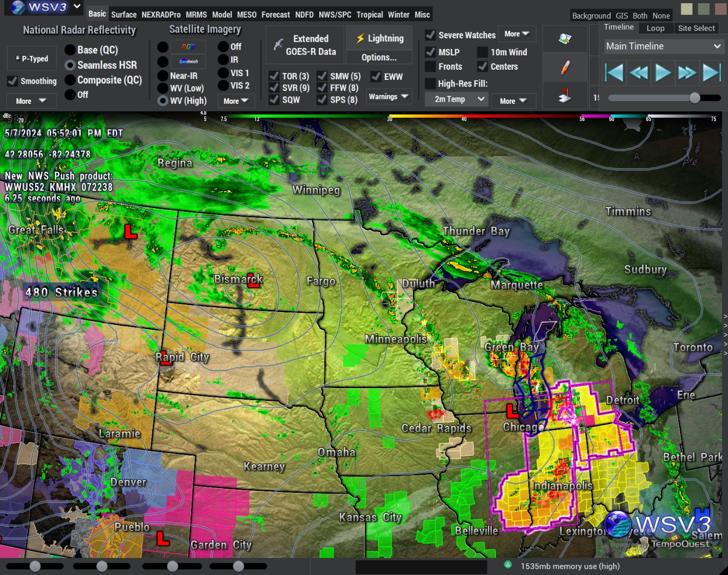Select the orange pen drawing tool
The height and width of the screenshot is (575, 728).
point(565,68)
